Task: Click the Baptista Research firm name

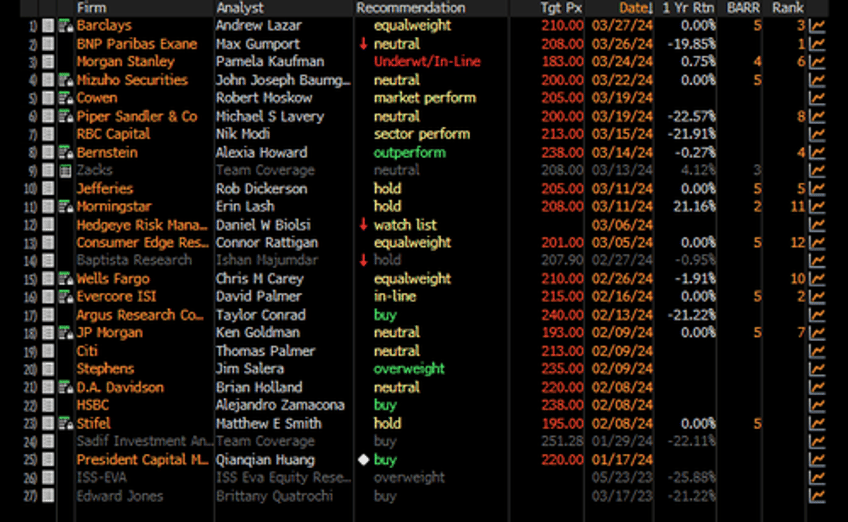Action: 134,260
